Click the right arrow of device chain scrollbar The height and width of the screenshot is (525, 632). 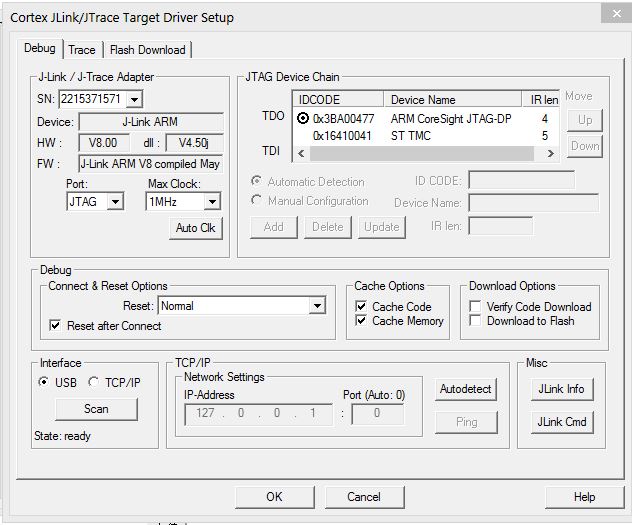click(551, 154)
